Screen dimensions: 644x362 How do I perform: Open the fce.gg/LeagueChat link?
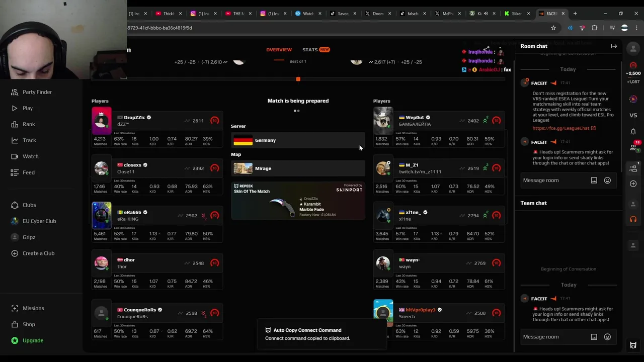click(564, 128)
